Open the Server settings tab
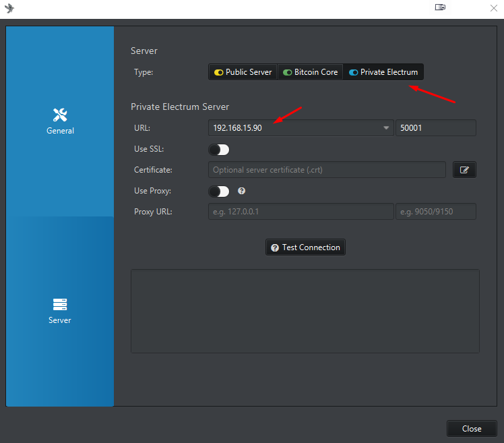This screenshot has width=504, height=443. coord(60,311)
